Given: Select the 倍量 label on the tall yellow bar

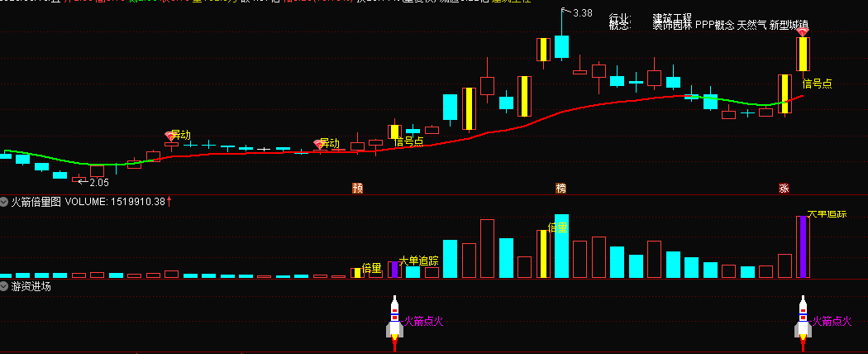Looking at the screenshot, I should [557, 227].
